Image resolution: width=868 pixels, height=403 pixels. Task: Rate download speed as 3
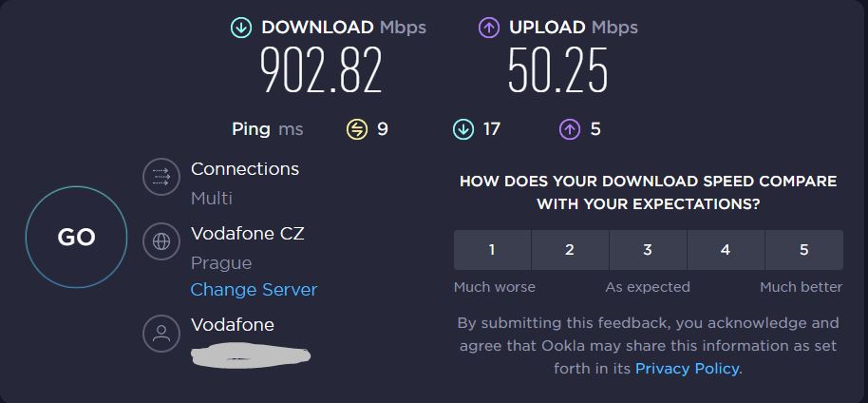[649, 250]
